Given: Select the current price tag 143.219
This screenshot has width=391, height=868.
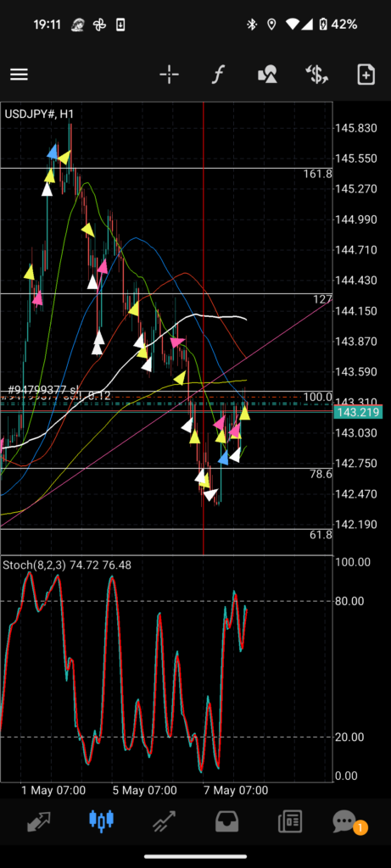Looking at the screenshot, I should pos(358,412).
